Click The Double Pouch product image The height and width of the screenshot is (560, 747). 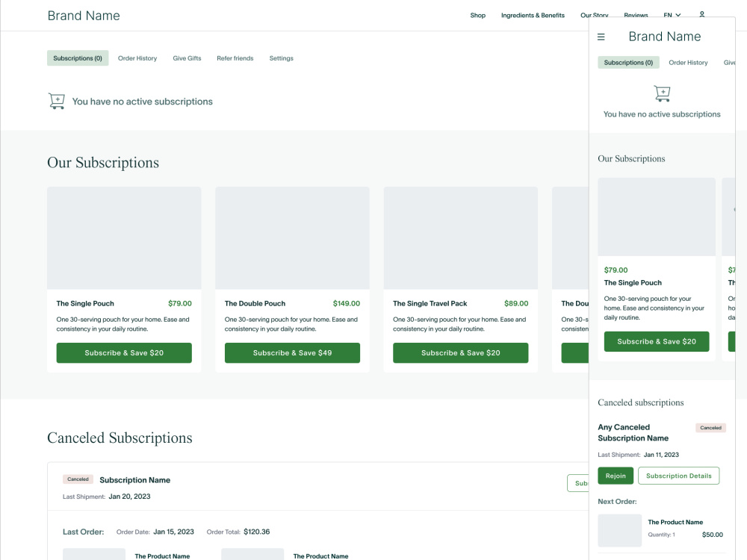292,238
